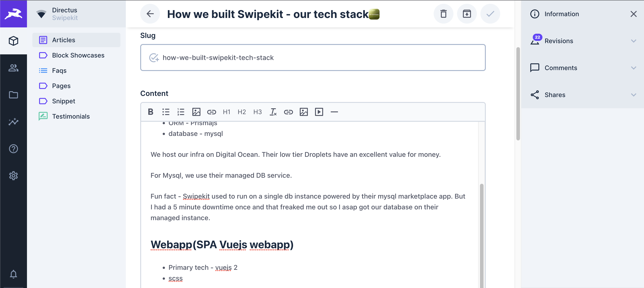Click inside the Slug input field
Viewport: 644px width, 288px height.
point(313,58)
